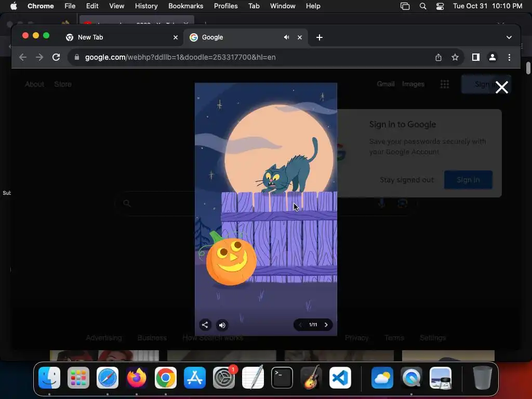This screenshot has height=399, width=532.
Task: Open the File menu
Action: tap(70, 6)
